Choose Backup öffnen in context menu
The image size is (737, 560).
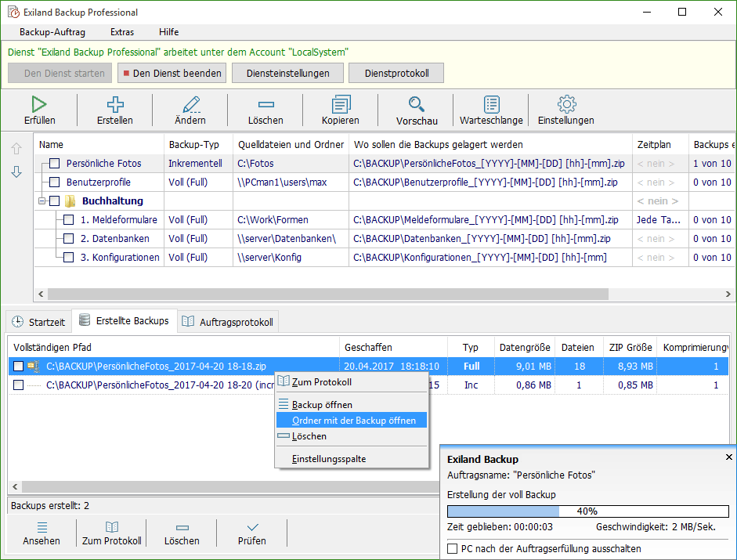(352, 404)
